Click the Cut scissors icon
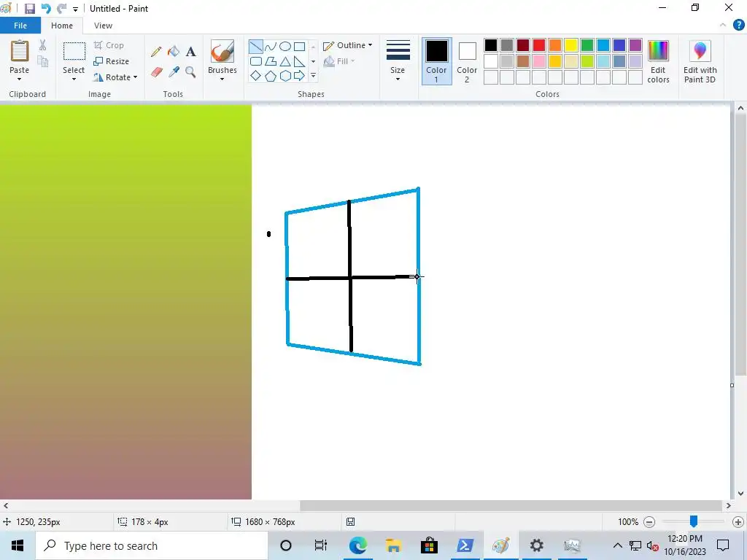This screenshot has width=747, height=560. click(42, 45)
